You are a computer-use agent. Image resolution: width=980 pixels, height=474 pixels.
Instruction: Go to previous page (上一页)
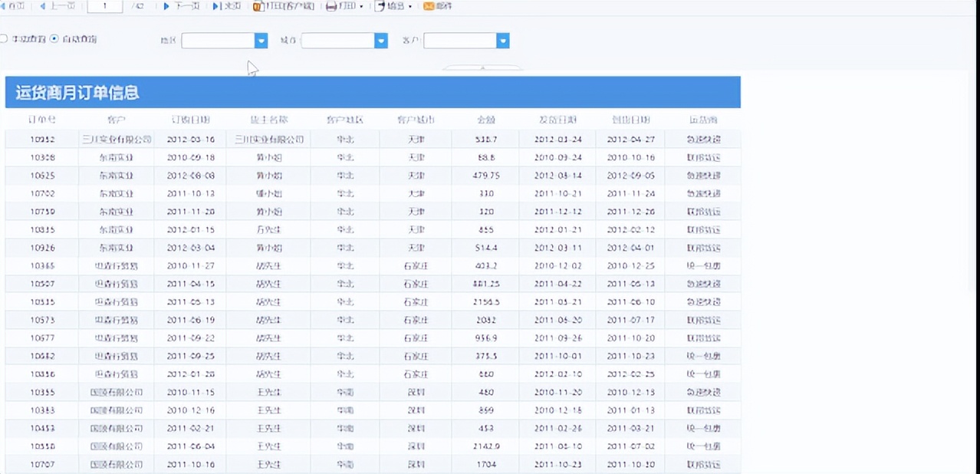[58, 6]
